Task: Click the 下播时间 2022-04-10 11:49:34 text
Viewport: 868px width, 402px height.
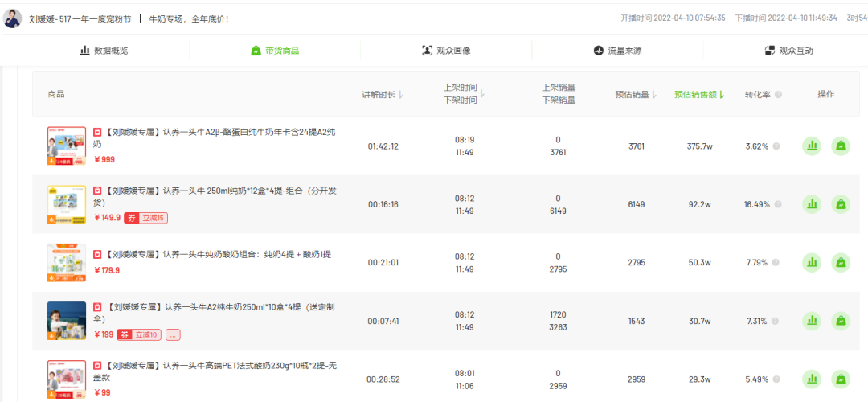Action: [x=786, y=18]
